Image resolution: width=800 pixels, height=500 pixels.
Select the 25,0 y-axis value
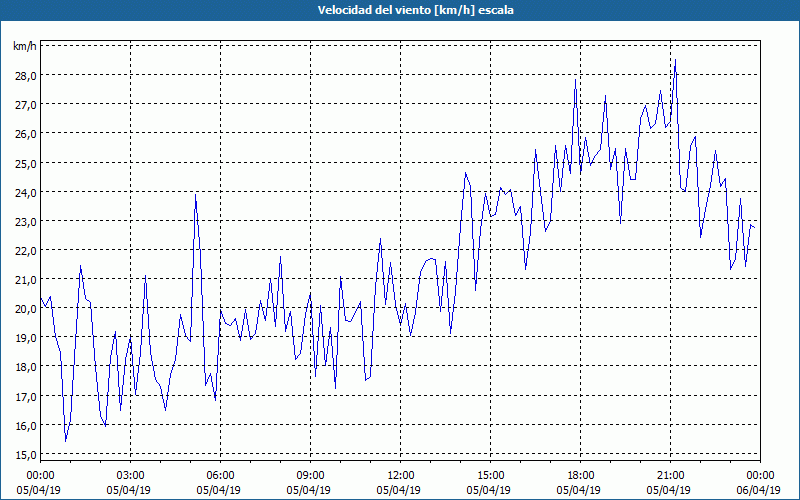(25, 163)
